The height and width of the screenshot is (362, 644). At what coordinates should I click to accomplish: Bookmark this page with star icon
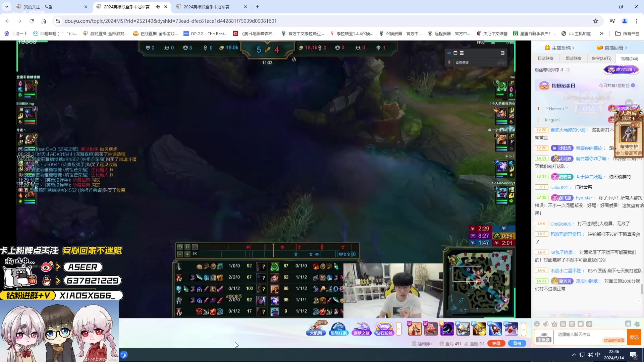click(x=596, y=21)
